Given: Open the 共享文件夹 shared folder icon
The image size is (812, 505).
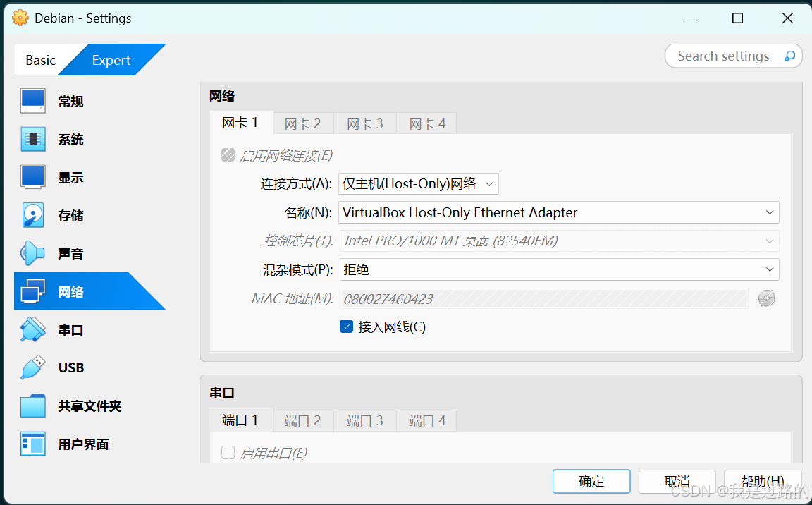Looking at the screenshot, I should [32, 406].
